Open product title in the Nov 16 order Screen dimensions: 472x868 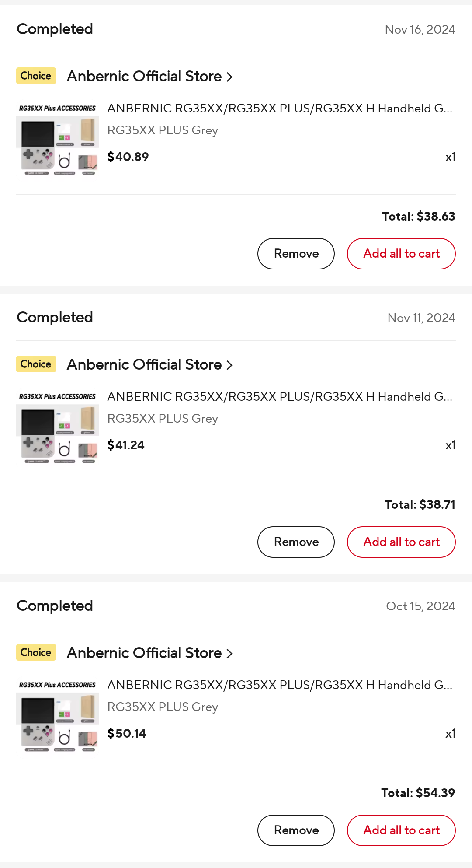[x=280, y=108]
